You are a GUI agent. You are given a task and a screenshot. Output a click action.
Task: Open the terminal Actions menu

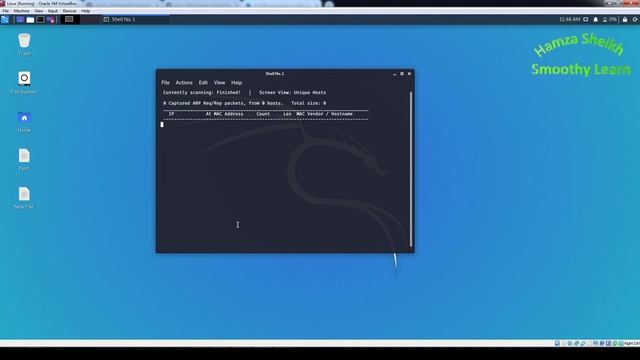pyautogui.click(x=184, y=82)
